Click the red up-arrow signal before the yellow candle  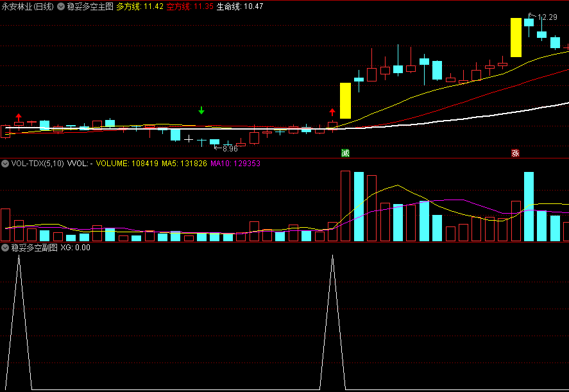tap(332, 112)
